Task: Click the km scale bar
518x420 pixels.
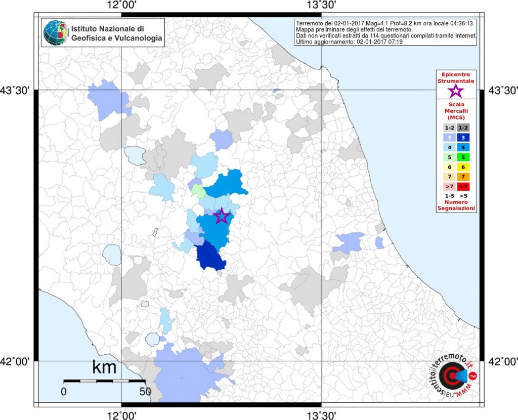Action: coord(104,380)
